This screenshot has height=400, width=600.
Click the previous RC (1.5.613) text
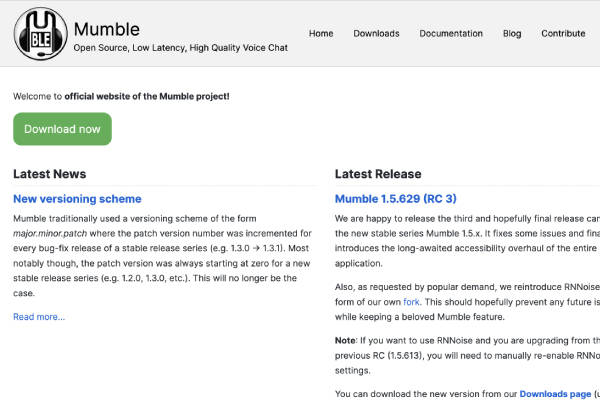[x=379, y=356]
